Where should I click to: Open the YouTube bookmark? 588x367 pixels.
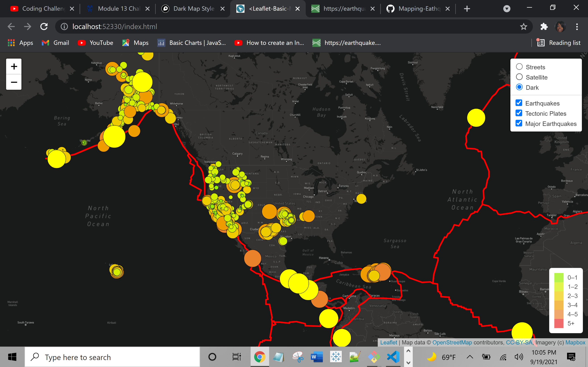coord(95,43)
